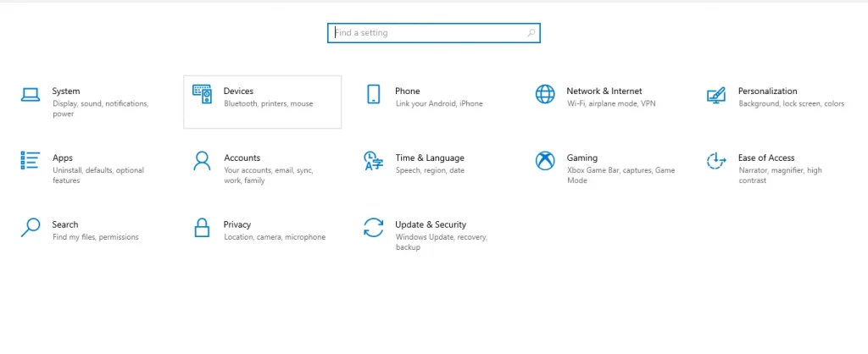The width and height of the screenshot is (868, 354).
Task: Click "Location, camera, microphone" text
Action: tap(275, 237)
